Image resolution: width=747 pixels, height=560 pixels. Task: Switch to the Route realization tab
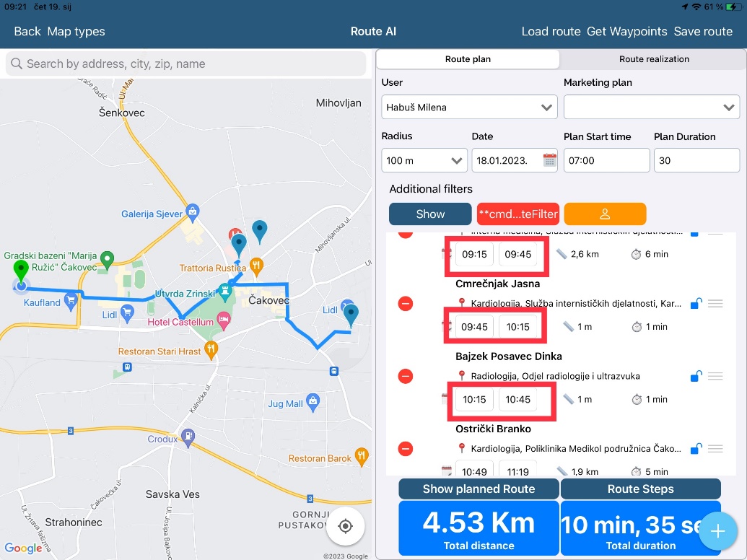click(x=654, y=59)
